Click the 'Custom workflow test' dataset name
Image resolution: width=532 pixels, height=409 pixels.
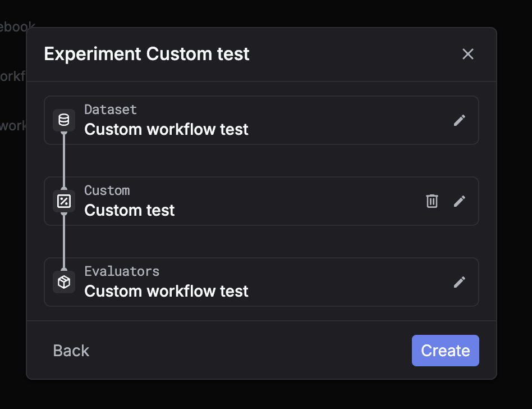tap(166, 130)
